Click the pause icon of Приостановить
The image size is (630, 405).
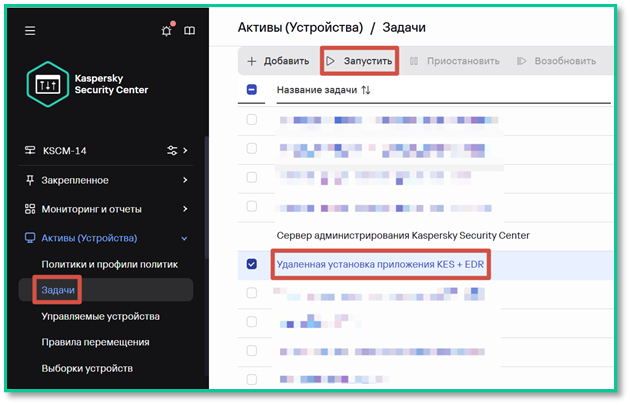coord(413,61)
